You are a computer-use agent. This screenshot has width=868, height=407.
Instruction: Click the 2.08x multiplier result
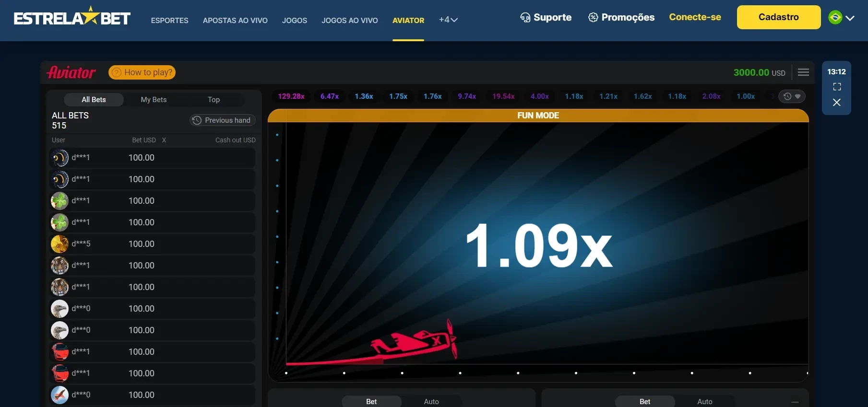click(x=712, y=96)
